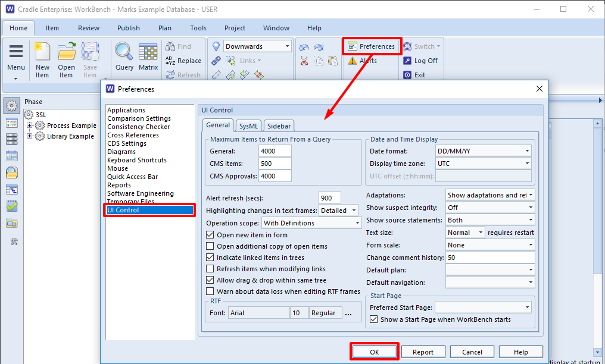605x364 pixels.
Task: Click the Change comment history field
Action: 490,258
